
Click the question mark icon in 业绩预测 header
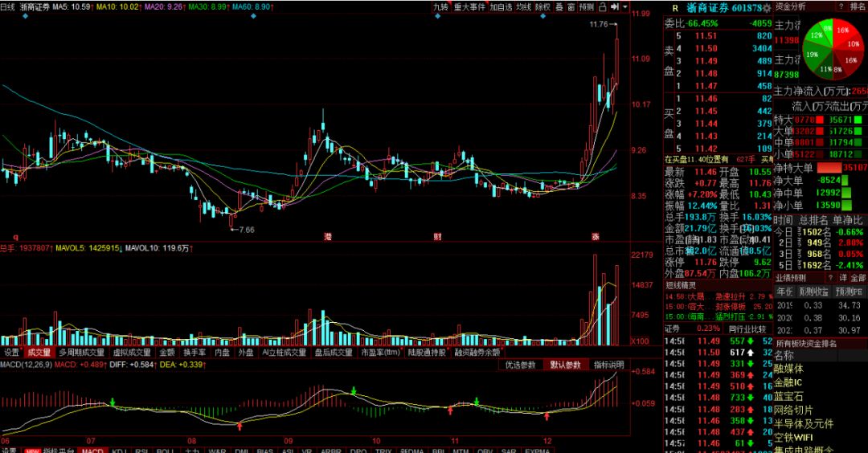829,278
